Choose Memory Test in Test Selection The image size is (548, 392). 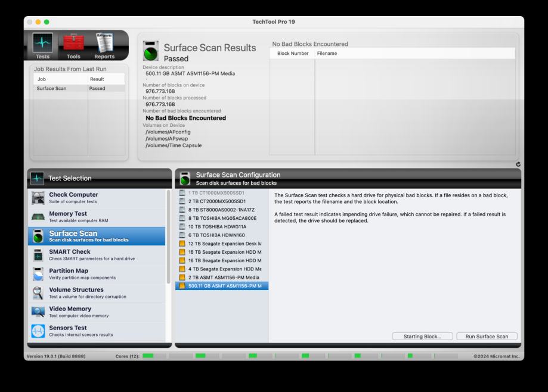97,217
